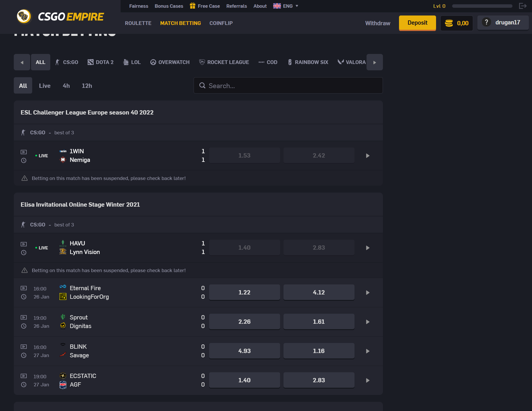Click the stream icon for the ECSTATIC match

24,376
